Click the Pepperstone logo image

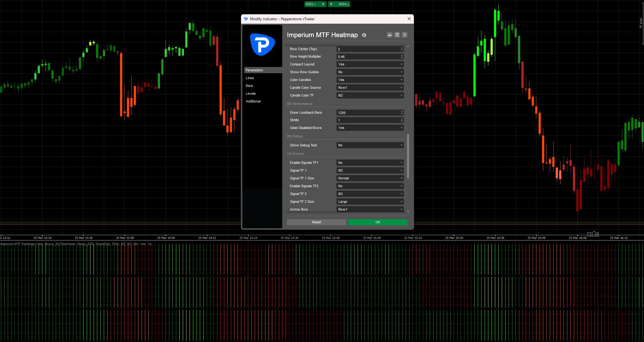pyautogui.click(x=262, y=45)
